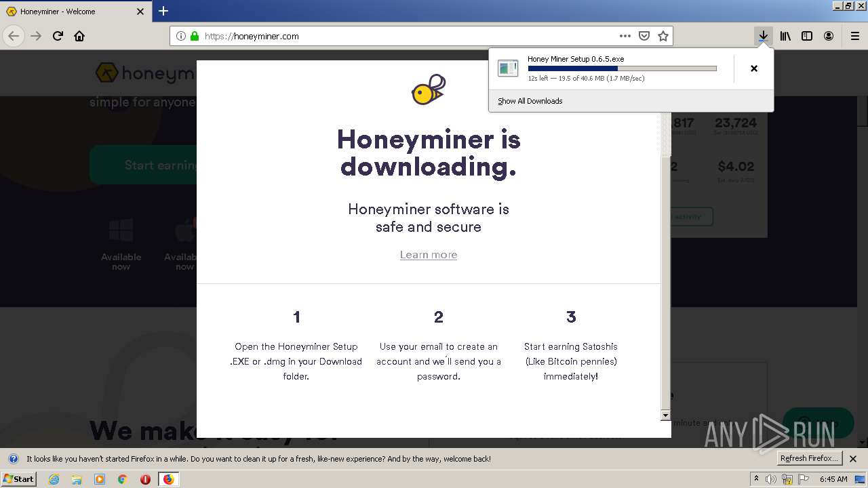View the green padlock connection details
The image size is (868, 488).
point(195,36)
